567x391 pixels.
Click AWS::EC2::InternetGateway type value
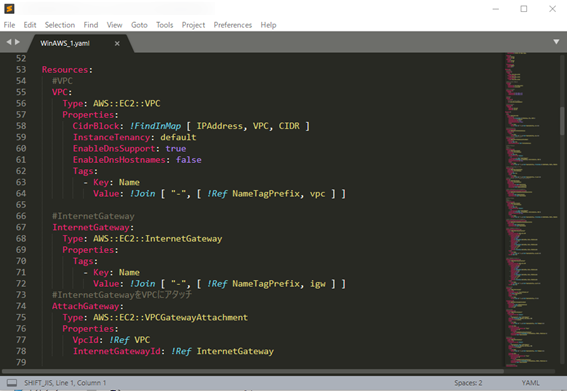[x=158, y=239]
